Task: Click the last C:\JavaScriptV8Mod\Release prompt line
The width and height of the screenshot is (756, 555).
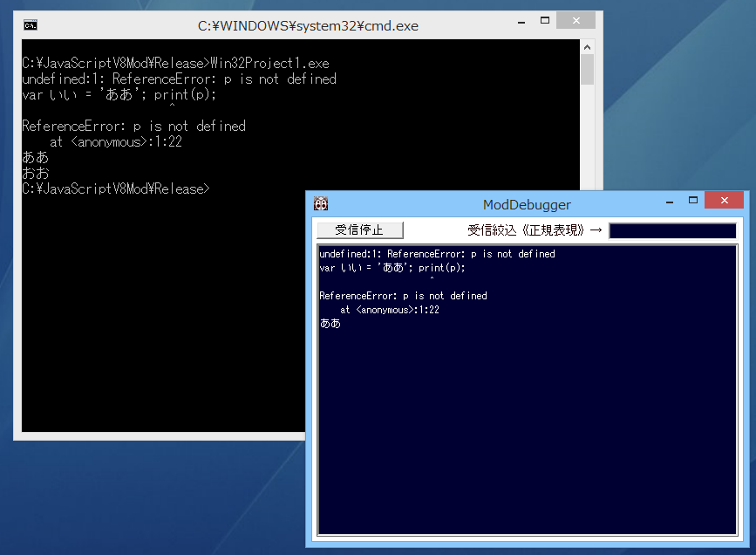Action: 115,188
